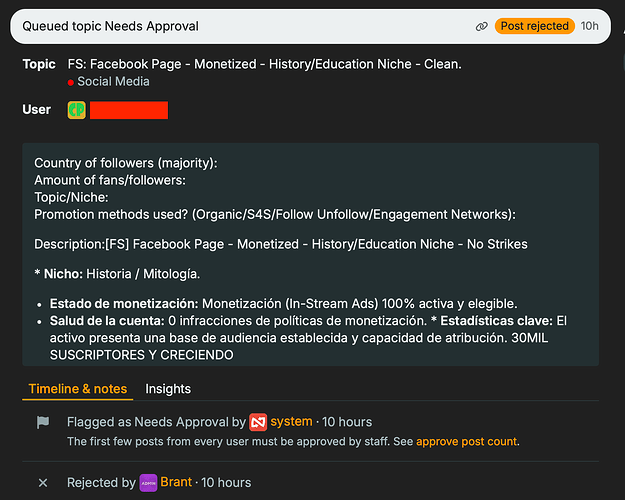Open Brant's user profile link
625x500 pixels.
coord(176,482)
